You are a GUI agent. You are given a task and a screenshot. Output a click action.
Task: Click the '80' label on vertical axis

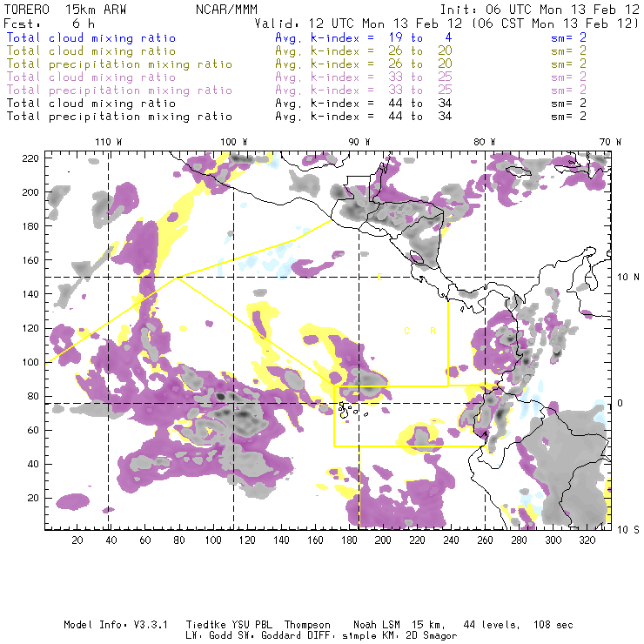(33, 396)
